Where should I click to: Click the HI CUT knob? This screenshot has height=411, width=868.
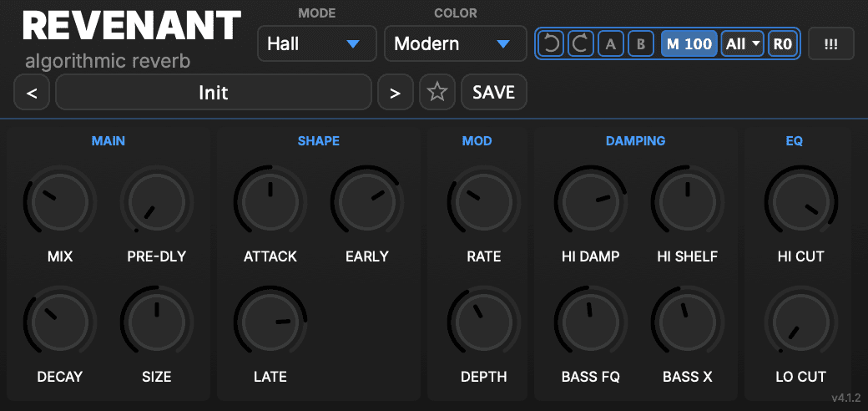801,201
